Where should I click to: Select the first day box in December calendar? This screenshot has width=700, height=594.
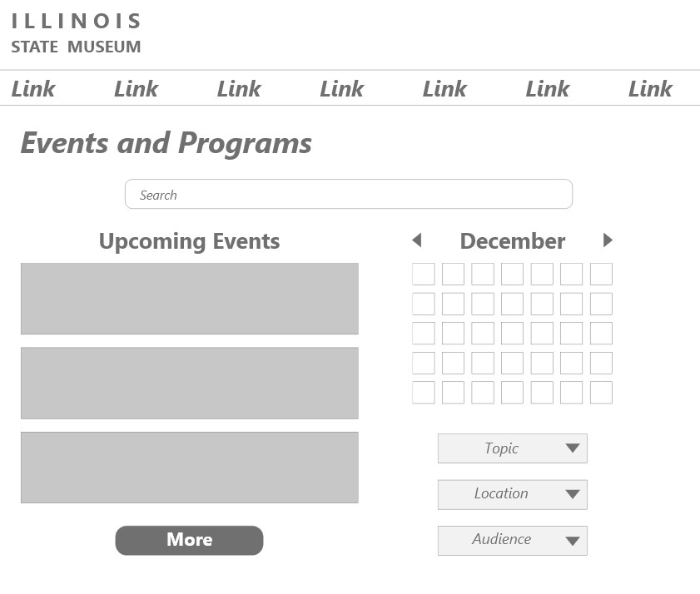tap(423, 274)
